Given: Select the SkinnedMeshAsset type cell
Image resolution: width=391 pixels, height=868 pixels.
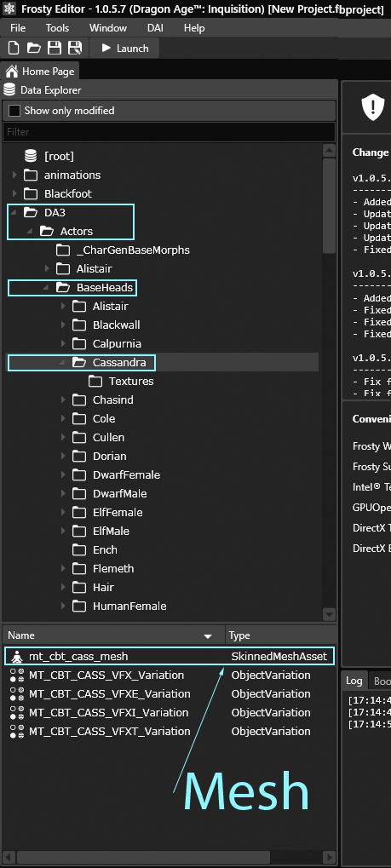Looking at the screenshot, I should click(x=279, y=657).
